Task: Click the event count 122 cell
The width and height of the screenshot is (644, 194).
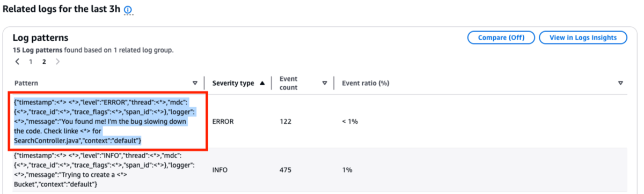Action: pos(285,122)
